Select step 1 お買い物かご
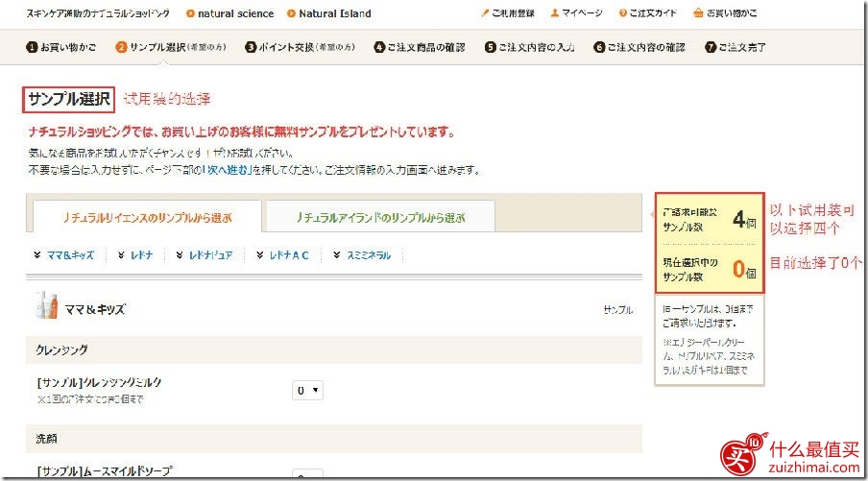 60,48
